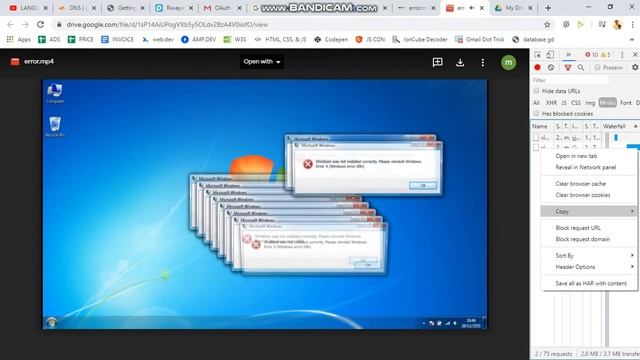Image resolution: width=640 pixels, height=360 pixels.
Task: Reload the page with the refresh icon
Action: point(40,24)
